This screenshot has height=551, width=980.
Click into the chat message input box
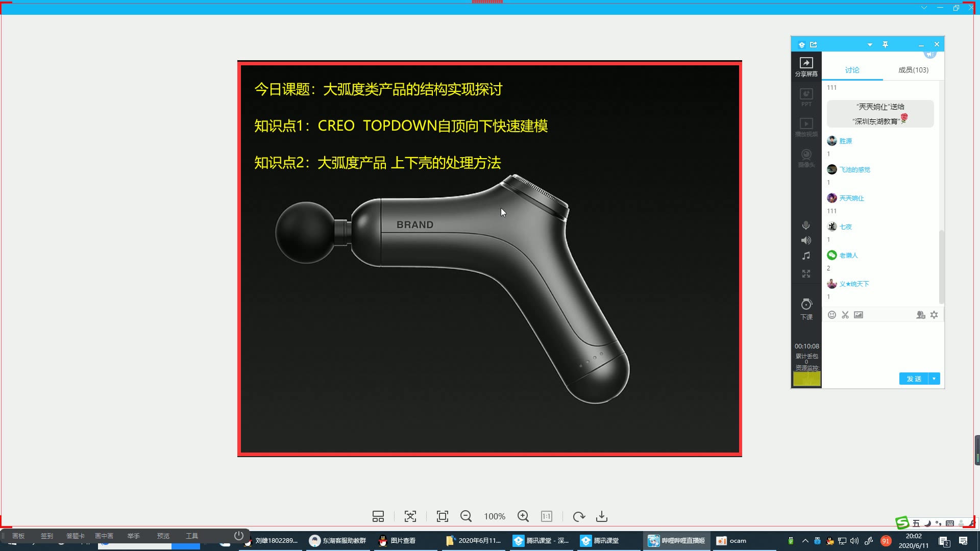883,347
